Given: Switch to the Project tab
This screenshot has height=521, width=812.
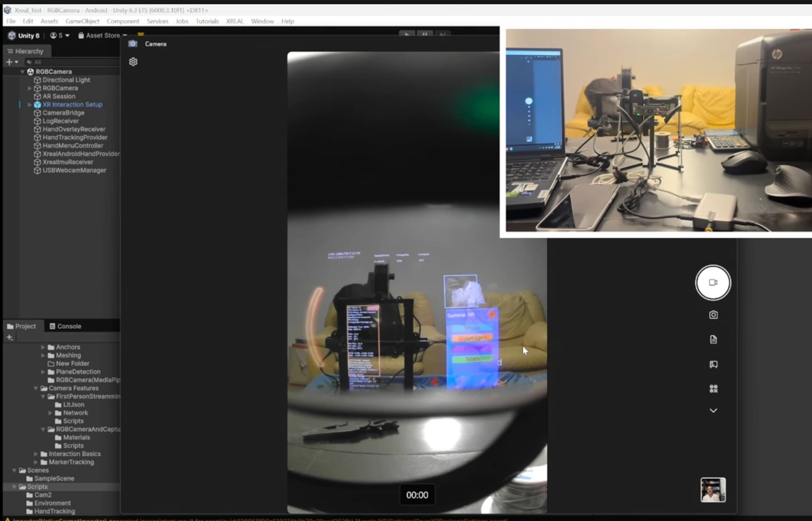Looking at the screenshot, I should (x=22, y=326).
